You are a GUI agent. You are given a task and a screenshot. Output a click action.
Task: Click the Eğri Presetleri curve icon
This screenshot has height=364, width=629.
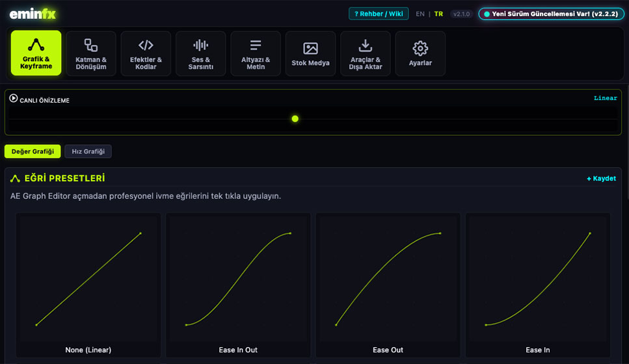pos(15,178)
